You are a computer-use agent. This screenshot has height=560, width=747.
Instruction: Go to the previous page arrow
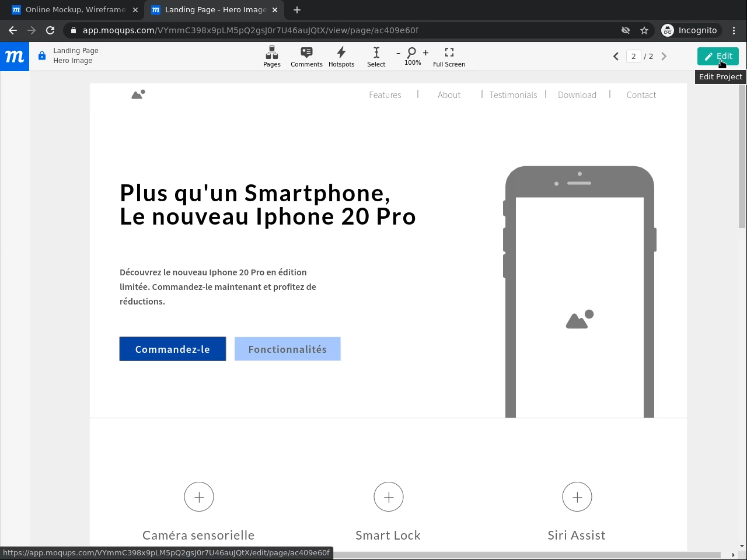[616, 57]
